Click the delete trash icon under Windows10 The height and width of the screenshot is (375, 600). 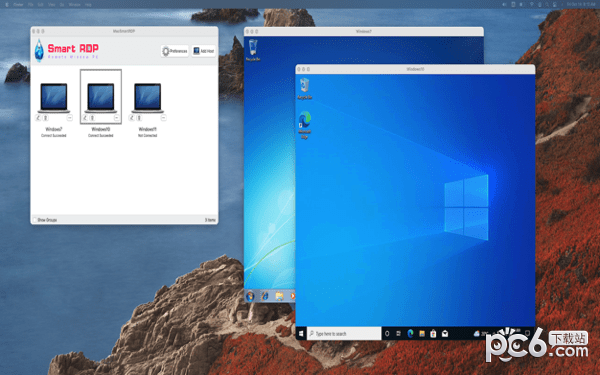(x=92, y=118)
